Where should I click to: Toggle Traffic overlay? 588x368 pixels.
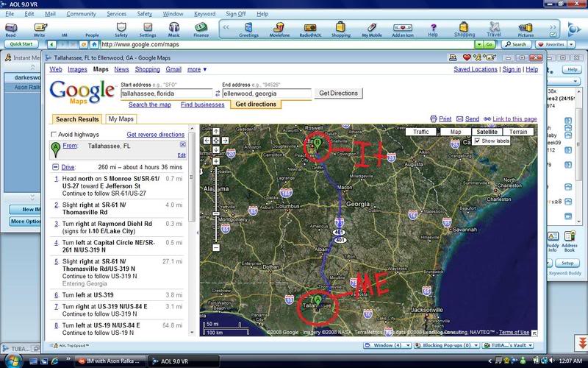tap(420, 132)
